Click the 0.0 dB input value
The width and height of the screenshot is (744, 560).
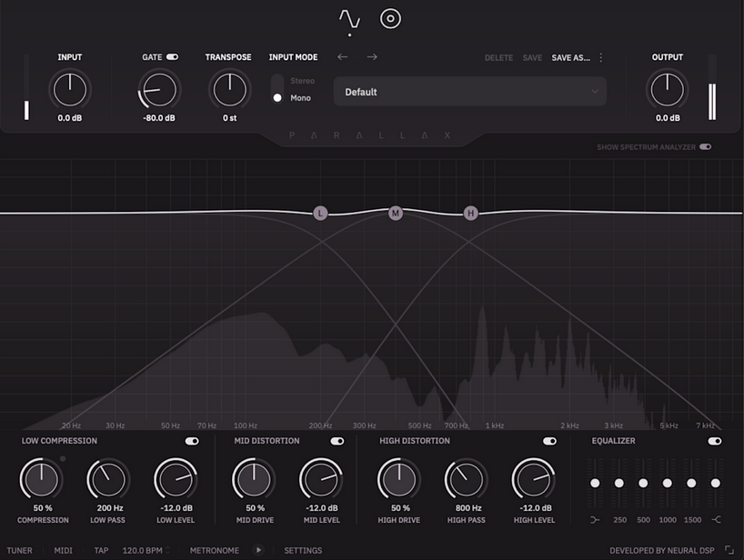[x=70, y=118]
